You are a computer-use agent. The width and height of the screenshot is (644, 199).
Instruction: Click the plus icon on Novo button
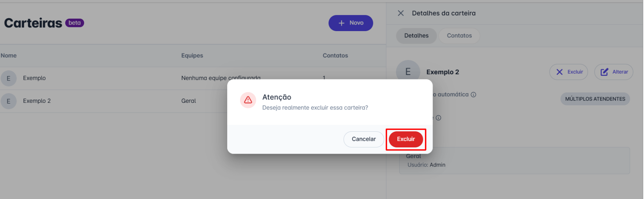[341, 23]
